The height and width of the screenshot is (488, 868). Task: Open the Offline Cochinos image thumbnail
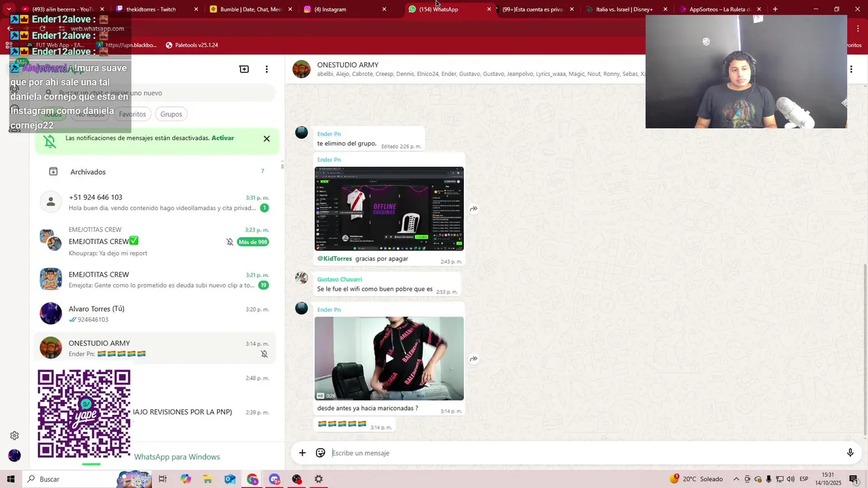pos(389,209)
